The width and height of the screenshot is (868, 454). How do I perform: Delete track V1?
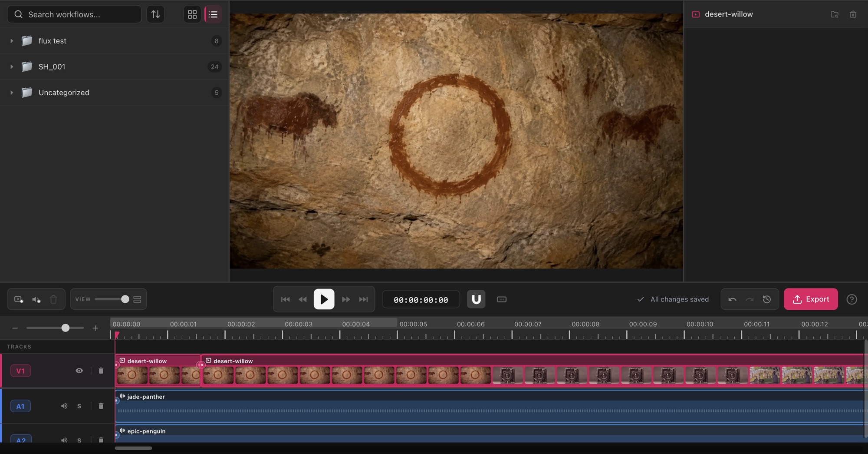(x=101, y=371)
